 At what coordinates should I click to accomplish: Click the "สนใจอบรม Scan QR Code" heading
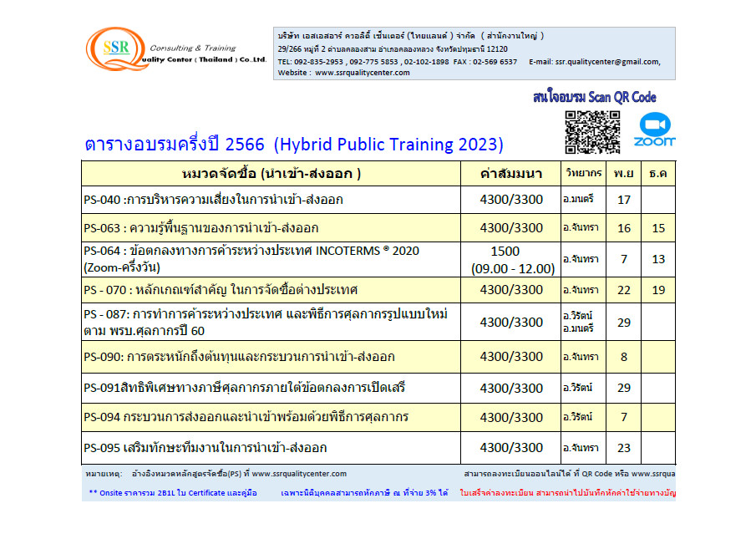595,98
